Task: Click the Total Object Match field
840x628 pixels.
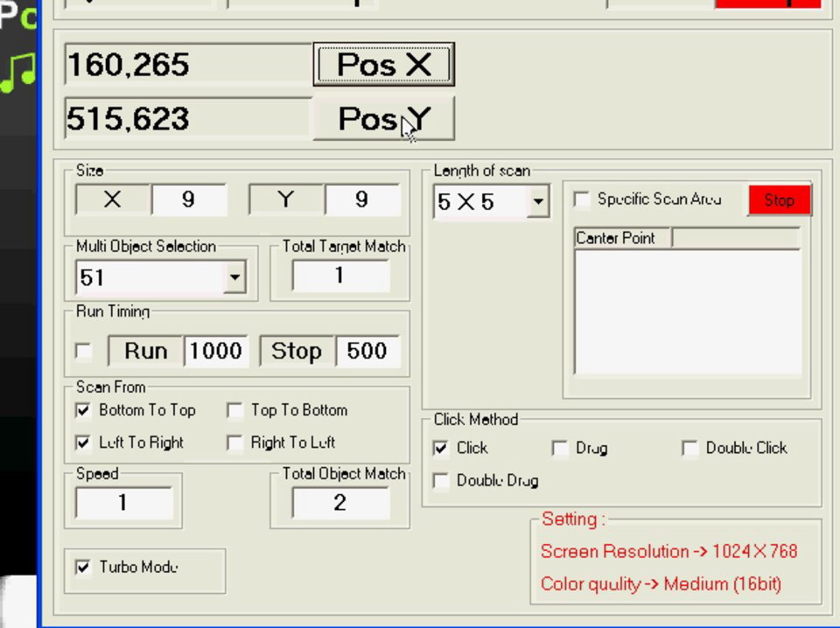Action: point(341,502)
